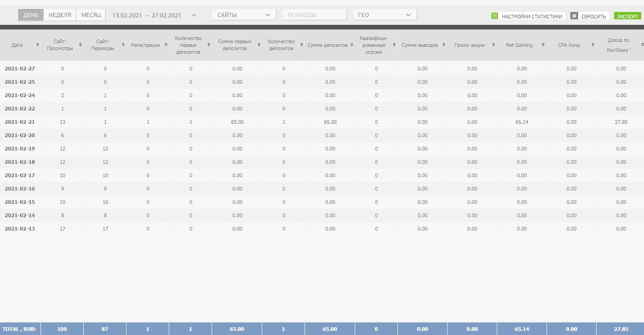Click the total transitions value 87
The image size is (644, 335).
coord(105,329)
